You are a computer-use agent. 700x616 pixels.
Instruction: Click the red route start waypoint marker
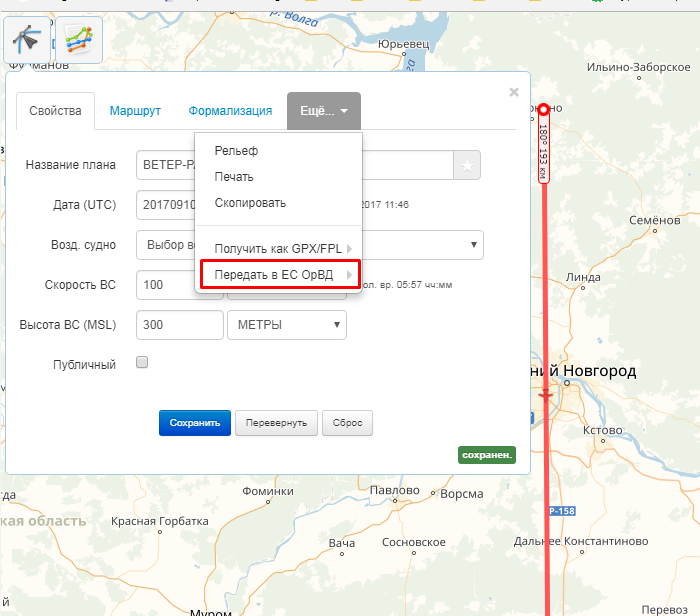pos(543,110)
